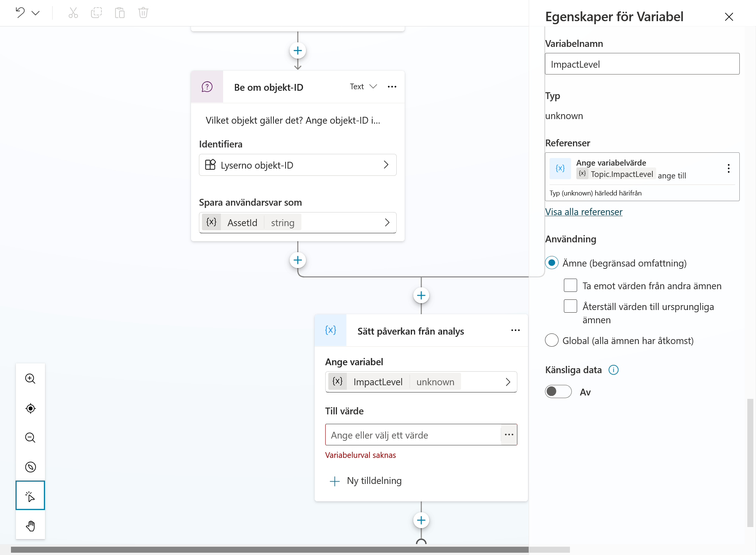Open options for Ange variabelvärde reference
Image resolution: width=756 pixels, height=555 pixels.
[x=728, y=169]
